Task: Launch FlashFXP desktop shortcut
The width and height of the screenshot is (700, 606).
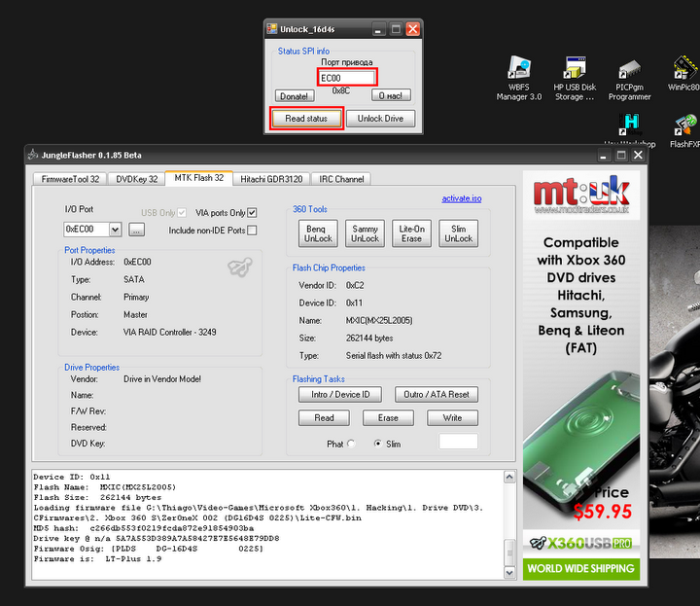Action: 686,125
